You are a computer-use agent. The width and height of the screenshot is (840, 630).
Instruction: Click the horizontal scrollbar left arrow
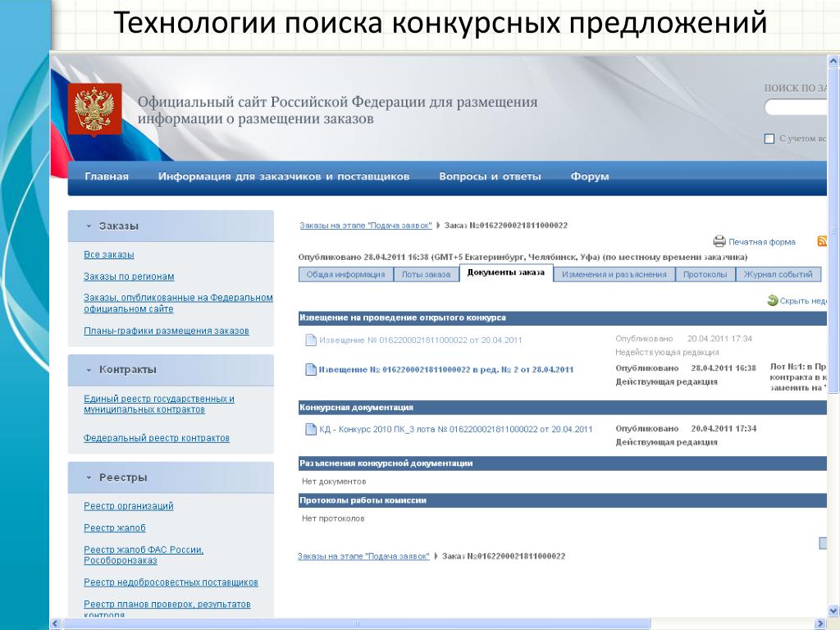55,623
